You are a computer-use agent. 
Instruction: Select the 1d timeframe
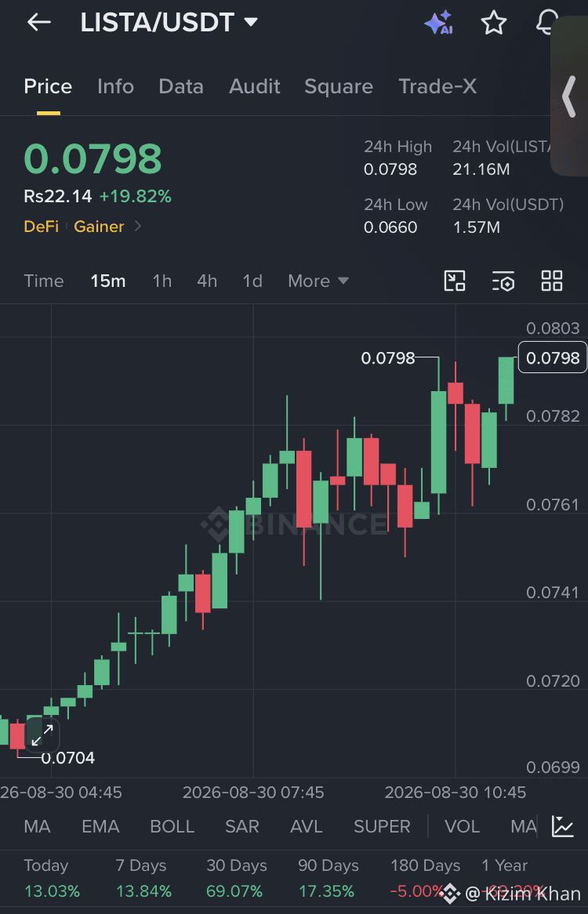pos(252,281)
